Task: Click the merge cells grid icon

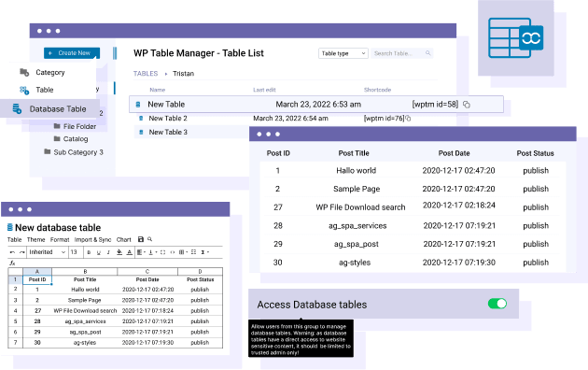Action: pos(193,252)
